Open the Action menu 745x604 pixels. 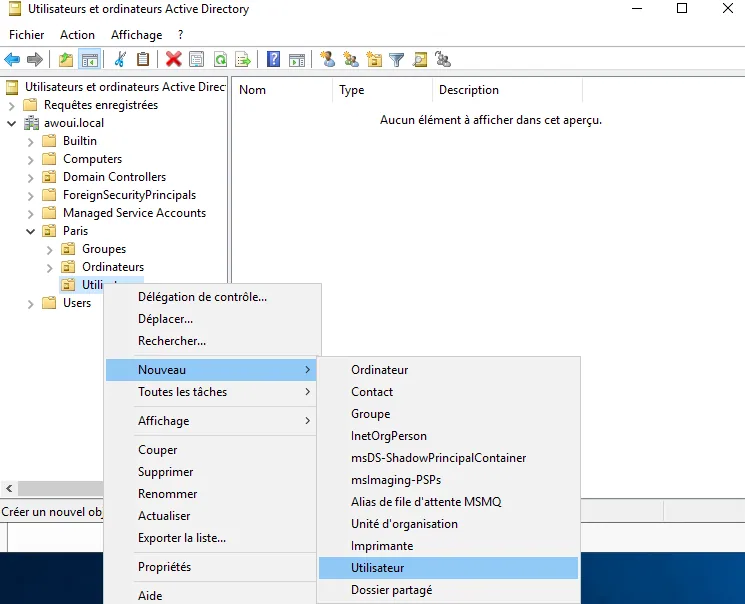[77, 35]
